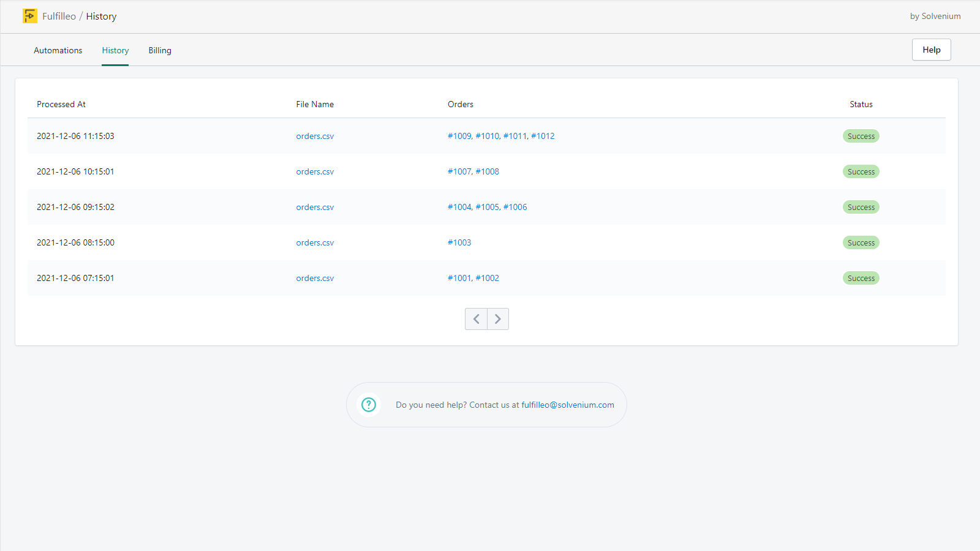The image size is (980, 551).
Task: Open order #1001
Action: [459, 278]
